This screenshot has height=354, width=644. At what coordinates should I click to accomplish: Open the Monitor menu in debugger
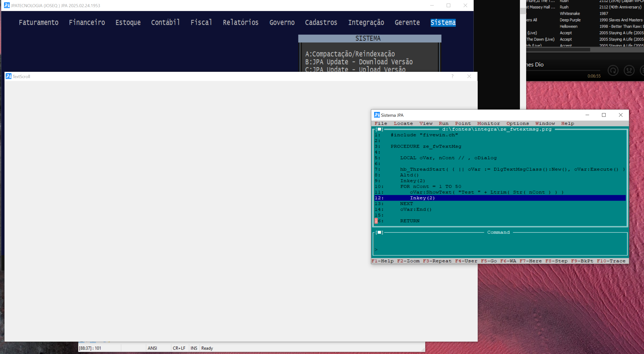pos(488,123)
